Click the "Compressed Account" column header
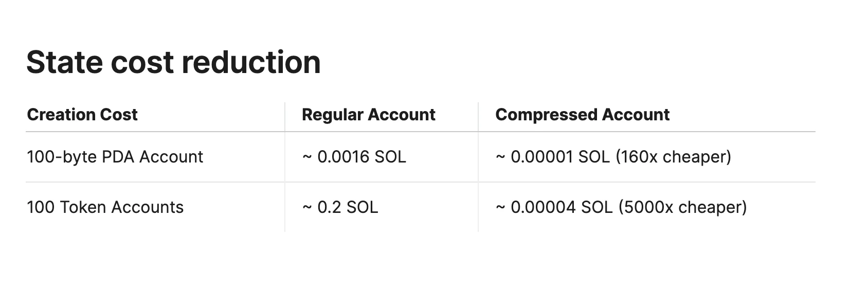 [x=582, y=115]
